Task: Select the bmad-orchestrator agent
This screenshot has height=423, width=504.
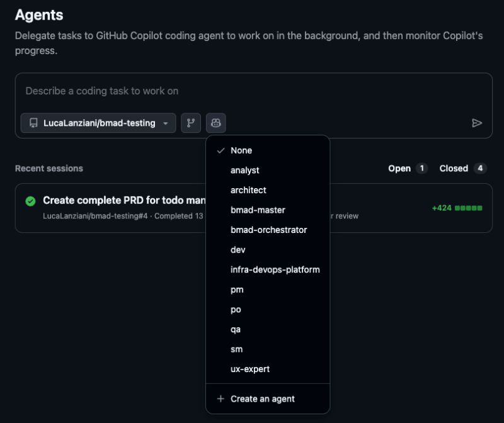Action: (x=268, y=230)
